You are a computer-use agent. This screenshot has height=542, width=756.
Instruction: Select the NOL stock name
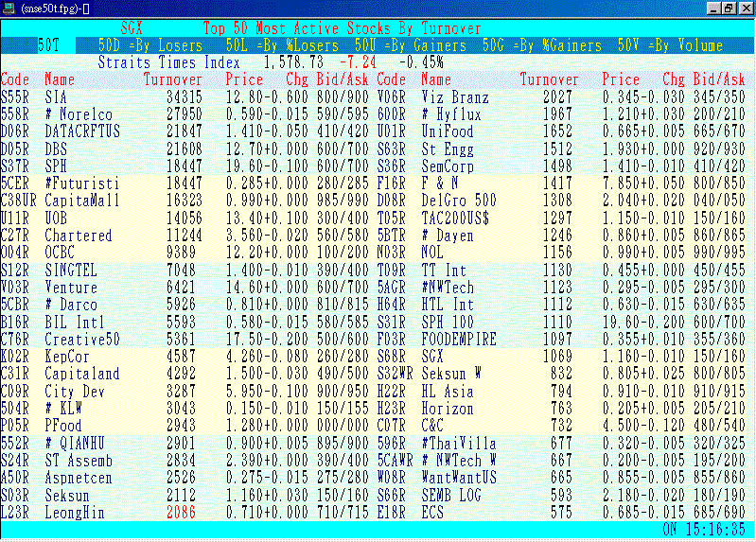(432, 253)
